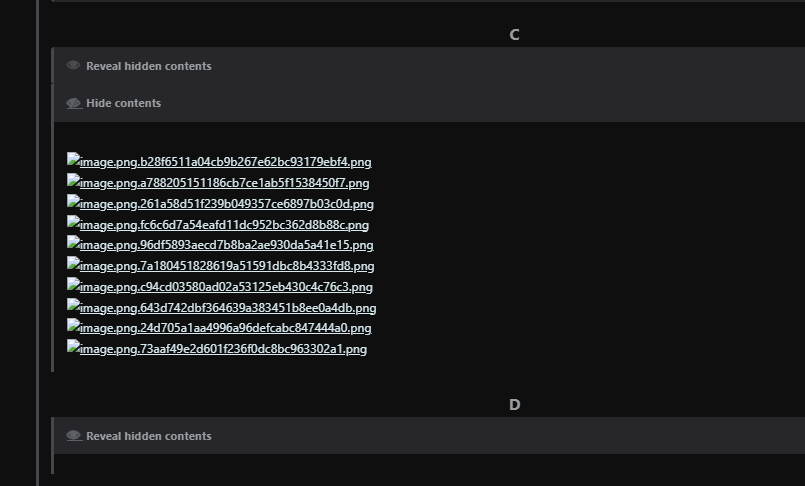Click the eye icon in section C's Reveal bar
Screen dimensions: 805x486
tap(74, 66)
